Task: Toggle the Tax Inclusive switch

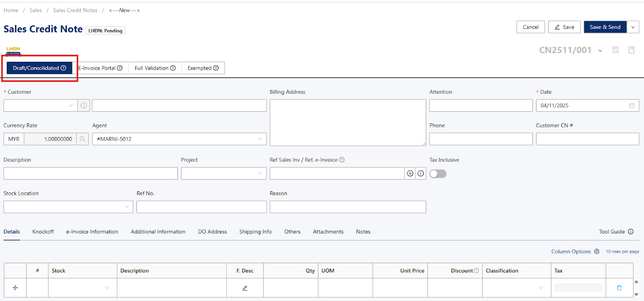Action: click(438, 174)
